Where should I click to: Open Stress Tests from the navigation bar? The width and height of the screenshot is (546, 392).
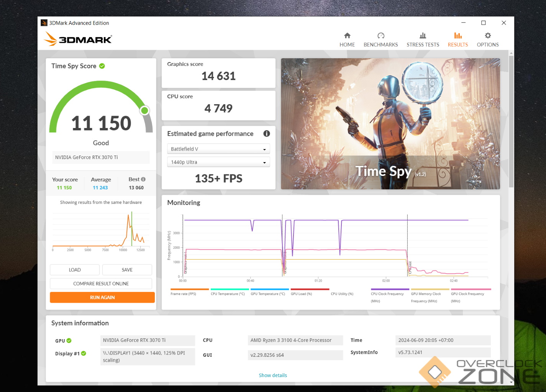423,39
